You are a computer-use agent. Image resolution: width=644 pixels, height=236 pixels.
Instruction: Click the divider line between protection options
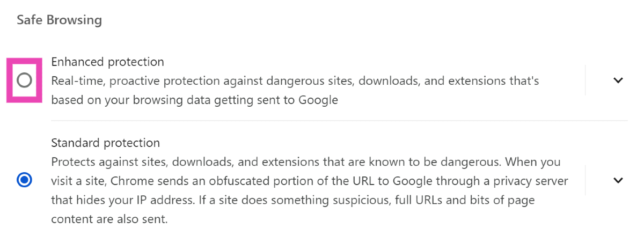tap(338, 121)
